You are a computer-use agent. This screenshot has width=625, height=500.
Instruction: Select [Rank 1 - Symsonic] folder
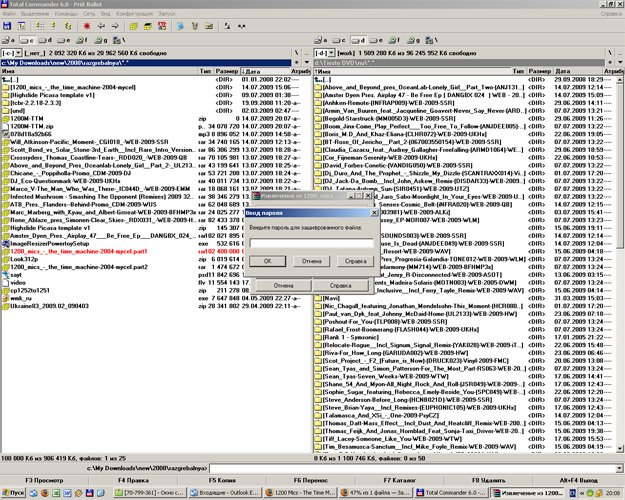[350, 337]
